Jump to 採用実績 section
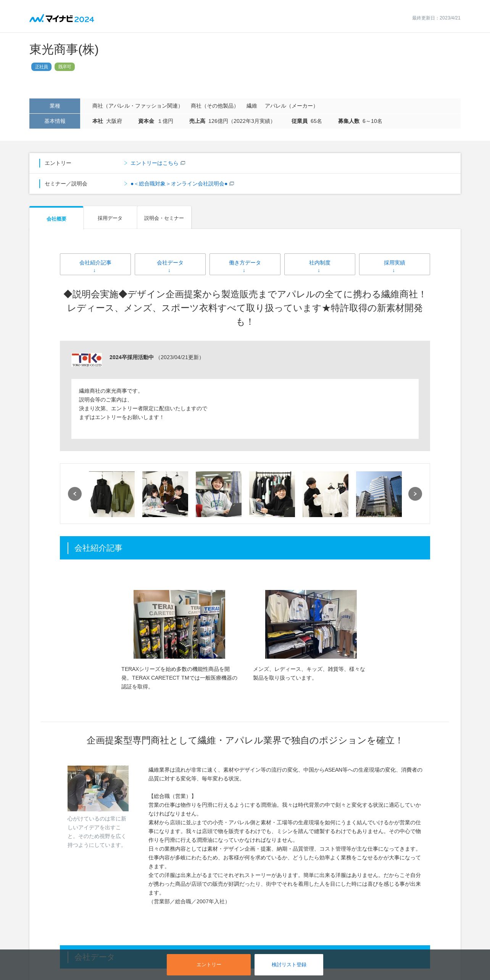 [395, 264]
